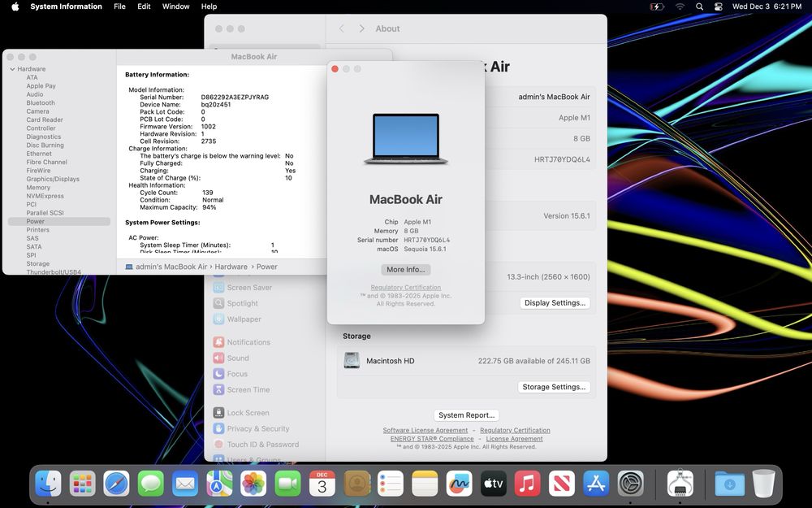Viewport: 812px width, 508px height.
Task: Open FaceTime in the dock
Action: 287,484
